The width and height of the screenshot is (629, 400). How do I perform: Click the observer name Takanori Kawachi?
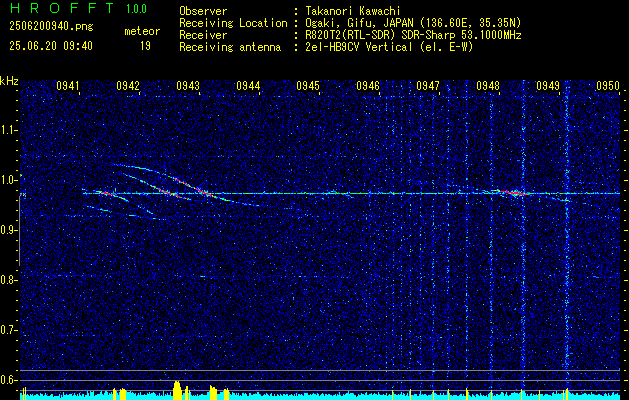tap(353, 11)
